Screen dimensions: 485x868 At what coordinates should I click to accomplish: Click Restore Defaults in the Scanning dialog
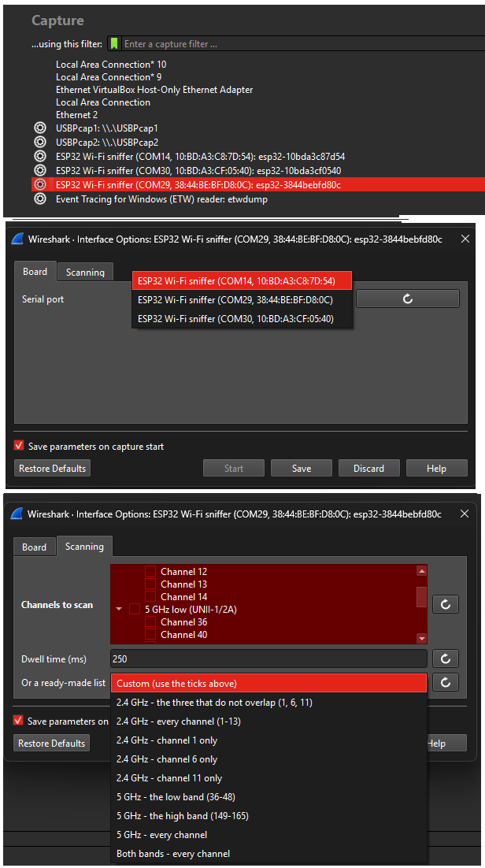click(x=51, y=743)
